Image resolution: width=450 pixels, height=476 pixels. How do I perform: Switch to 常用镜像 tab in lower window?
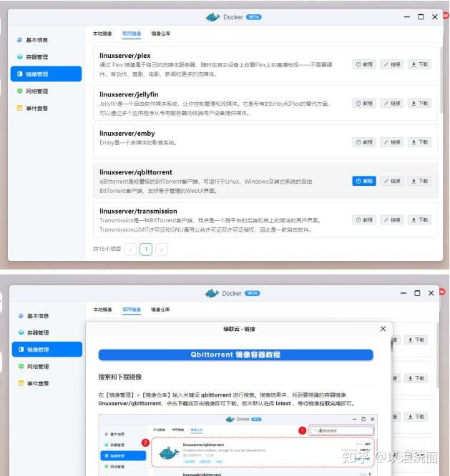pyautogui.click(x=132, y=309)
